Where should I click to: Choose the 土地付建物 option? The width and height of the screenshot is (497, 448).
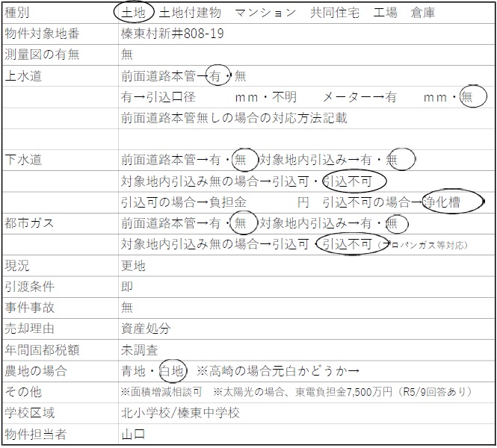coord(190,13)
